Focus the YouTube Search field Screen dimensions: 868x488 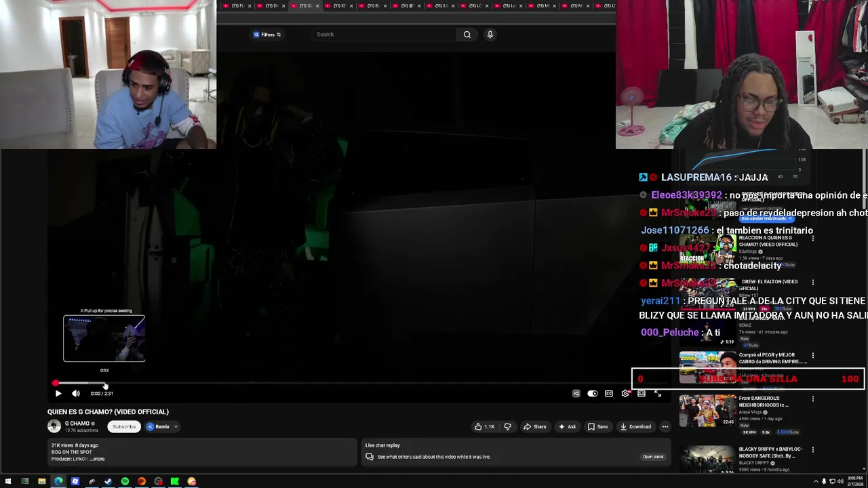click(385, 35)
